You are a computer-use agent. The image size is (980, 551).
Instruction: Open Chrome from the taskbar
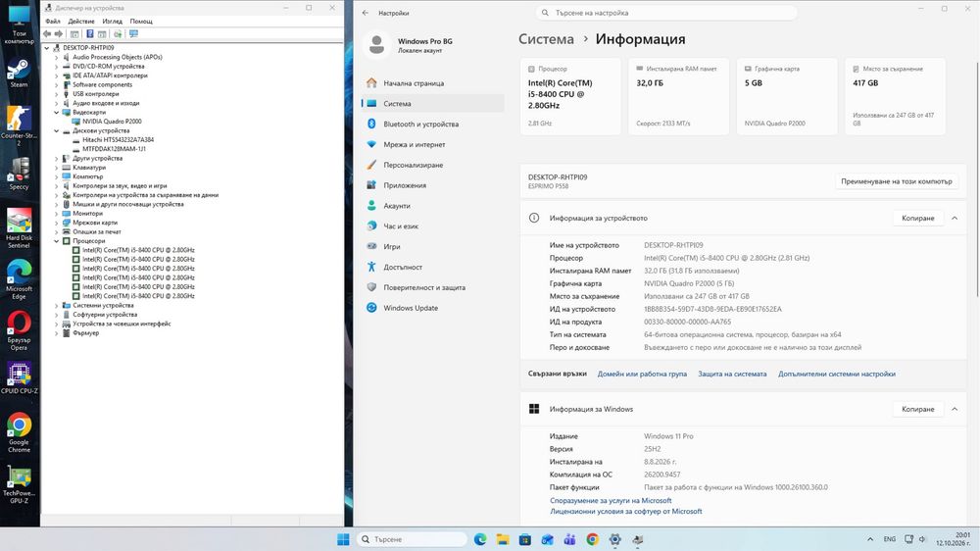[592, 539]
